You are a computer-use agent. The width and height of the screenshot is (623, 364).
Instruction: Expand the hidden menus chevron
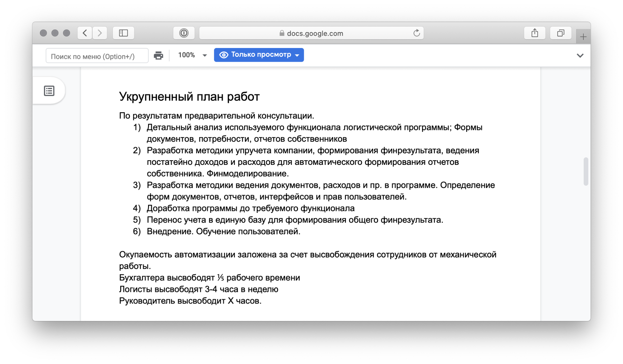580,55
